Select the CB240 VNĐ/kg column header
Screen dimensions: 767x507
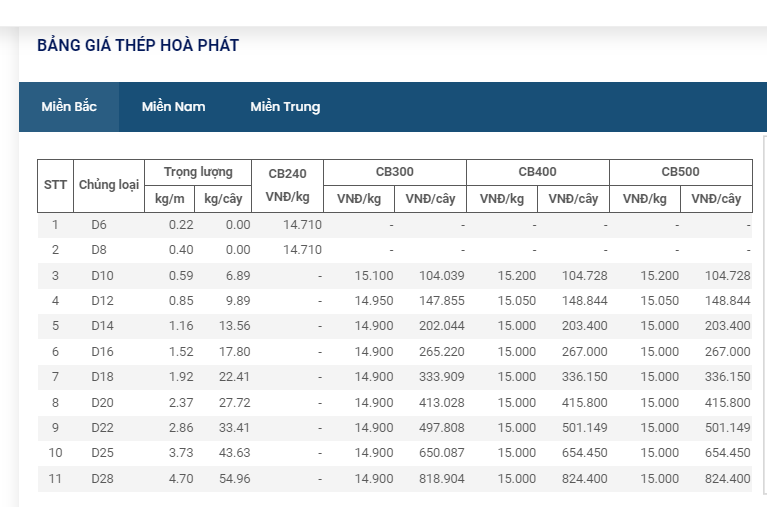[288, 185]
